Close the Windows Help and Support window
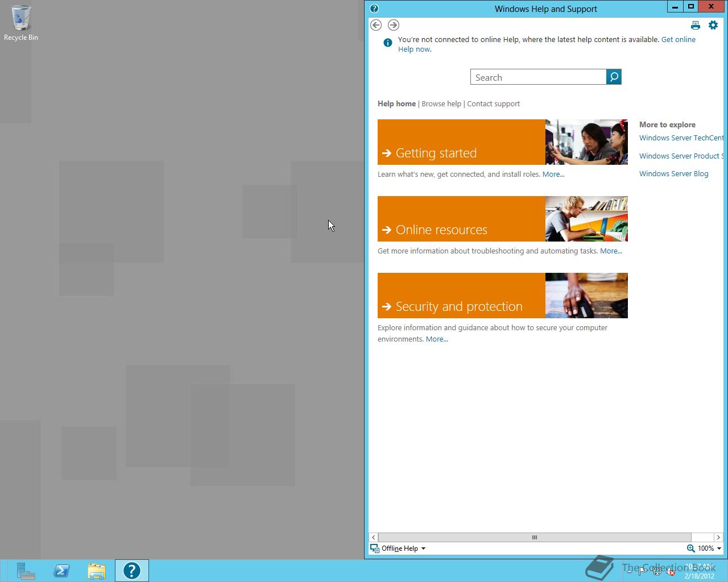The width and height of the screenshot is (728, 582). click(712, 7)
